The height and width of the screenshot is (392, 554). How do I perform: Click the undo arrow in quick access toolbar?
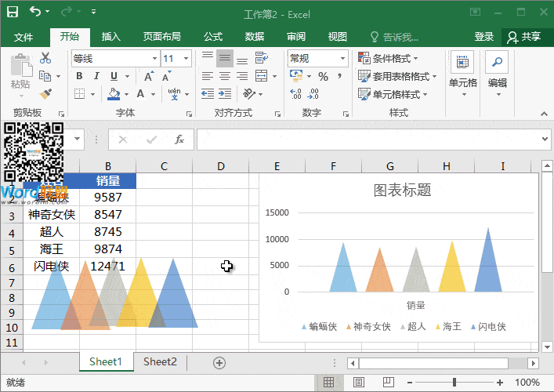[36, 13]
